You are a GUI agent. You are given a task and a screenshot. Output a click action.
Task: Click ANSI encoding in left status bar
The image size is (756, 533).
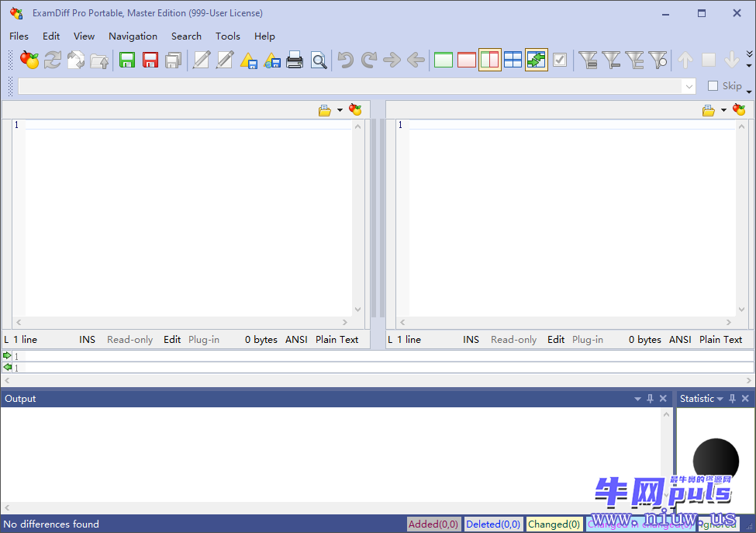pos(296,340)
